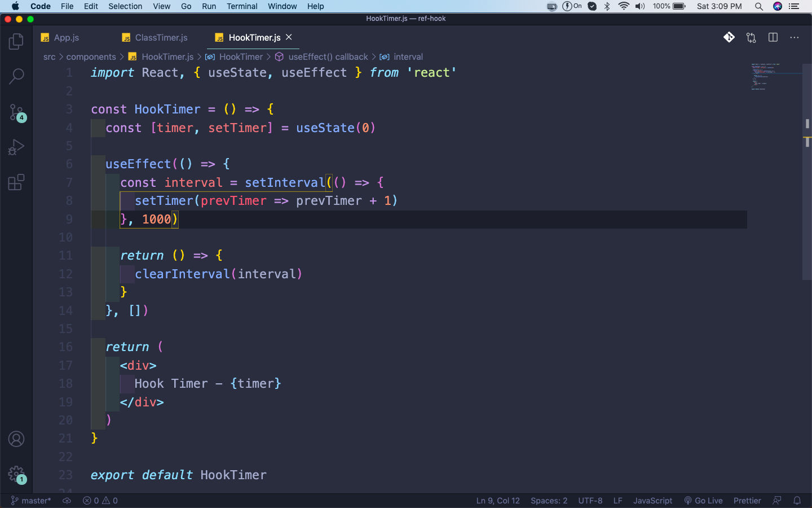Open the Search view in activity bar

point(16,76)
